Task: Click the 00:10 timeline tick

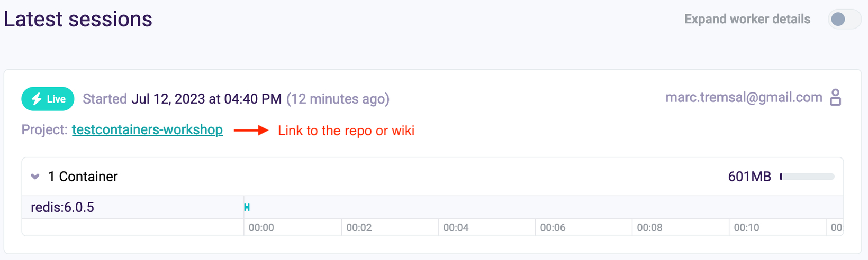Action: point(746,228)
